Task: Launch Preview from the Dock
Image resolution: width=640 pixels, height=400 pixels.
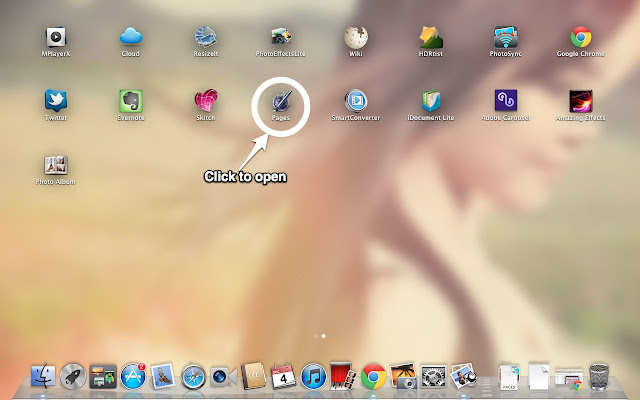Action: click(x=463, y=376)
